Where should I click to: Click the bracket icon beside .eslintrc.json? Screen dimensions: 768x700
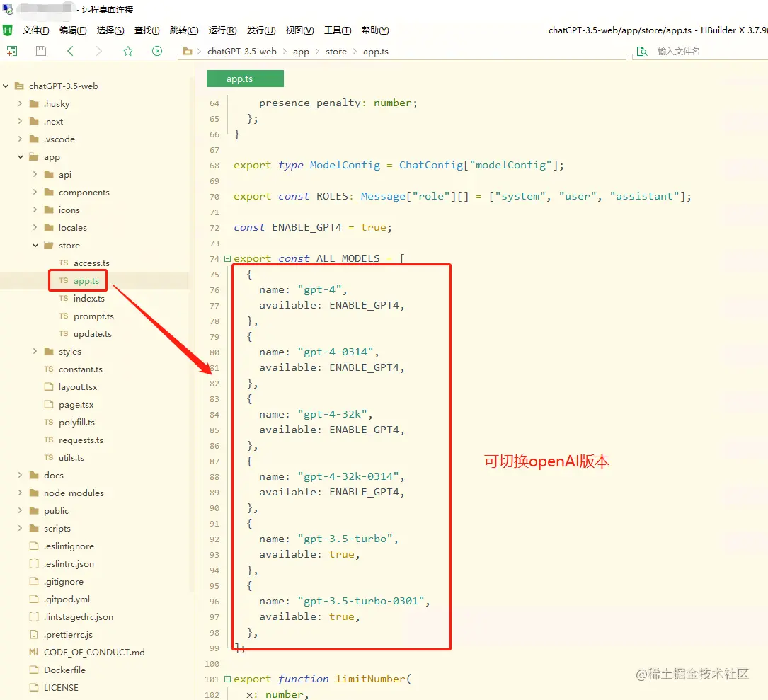[34, 564]
